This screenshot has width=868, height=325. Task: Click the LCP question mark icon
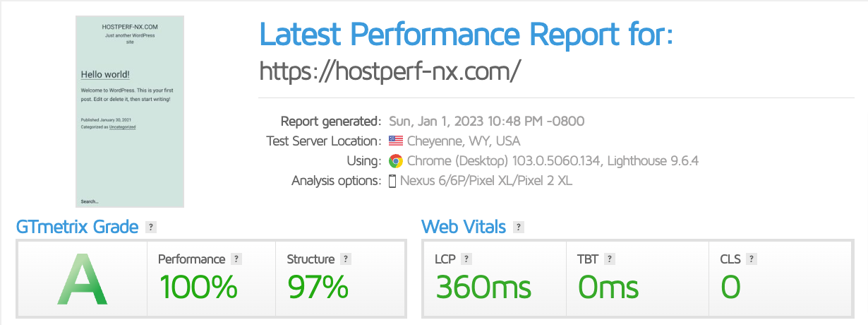(x=466, y=259)
